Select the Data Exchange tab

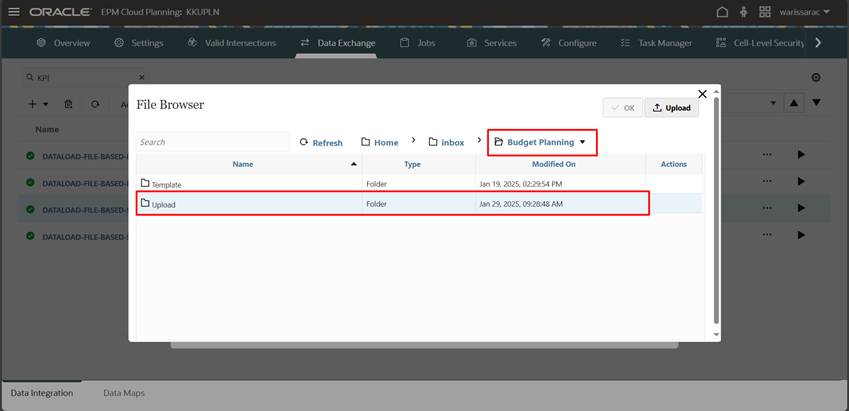[338, 43]
